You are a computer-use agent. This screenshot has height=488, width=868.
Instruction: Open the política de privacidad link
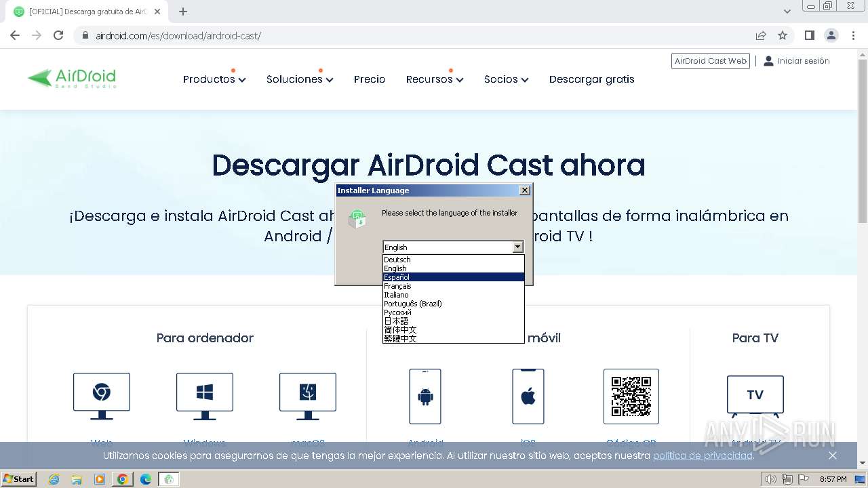click(x=703, y=455)
